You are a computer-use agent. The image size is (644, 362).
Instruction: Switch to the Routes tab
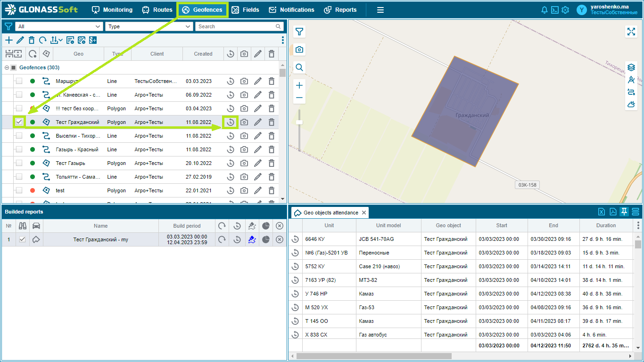[157, 9]
